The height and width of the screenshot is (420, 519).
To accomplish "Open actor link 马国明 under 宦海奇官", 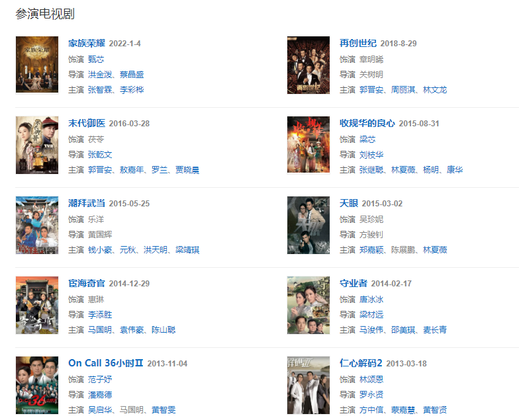I will pyautogui.click(x=100, y=329).
